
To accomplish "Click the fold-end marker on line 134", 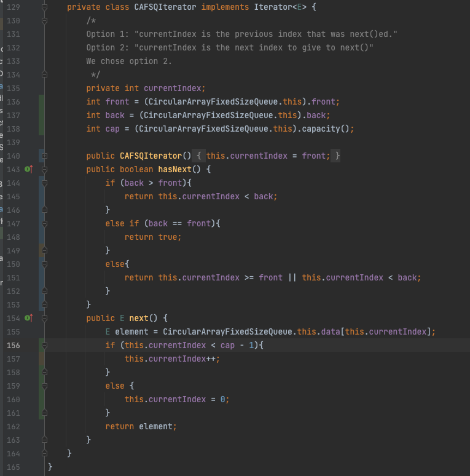I will pyautogui.click(x=44, y=74).
